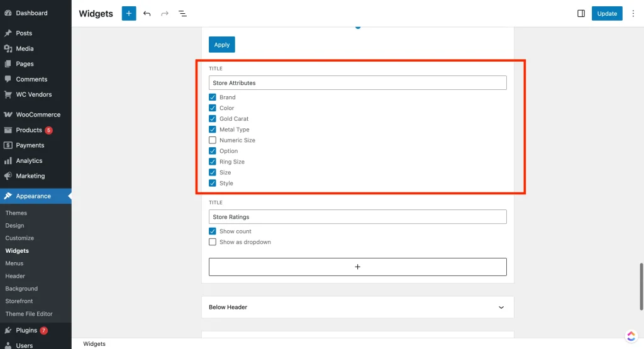Open Theme File Editor submenu item
644x349 pixels.
pos(29,314)
